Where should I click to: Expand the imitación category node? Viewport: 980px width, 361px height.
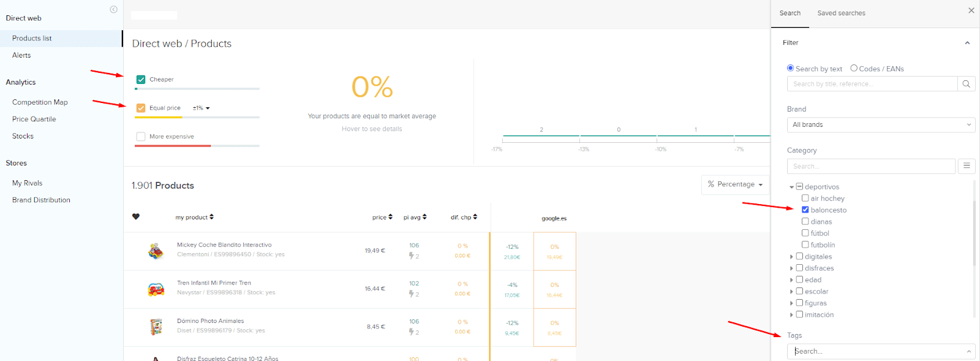pos(791,315)
